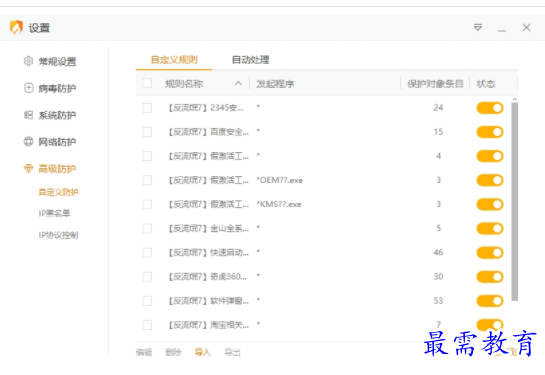This screenshot has height=375, width=545.
Task: Click the 病毒防护 plus-shield icon
Action: click(29, 88)
